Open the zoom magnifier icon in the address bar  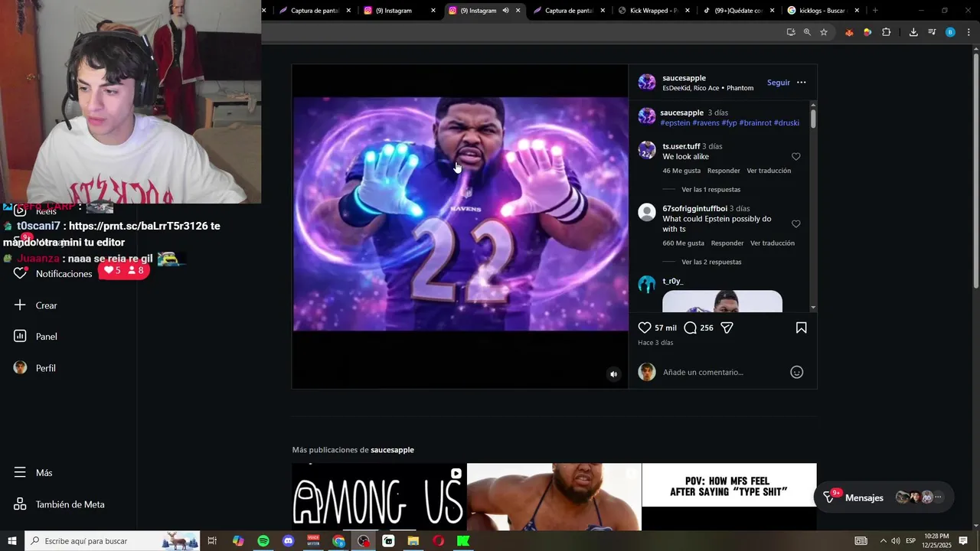click(x=807, y=32)
